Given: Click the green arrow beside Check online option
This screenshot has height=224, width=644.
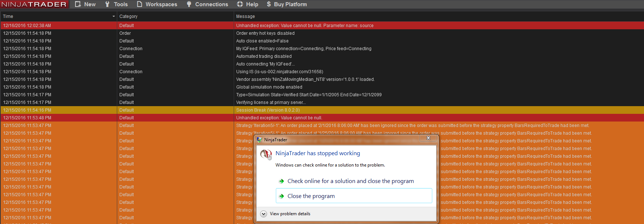Looking at the screenshot, I should click(x=281, y=181).
